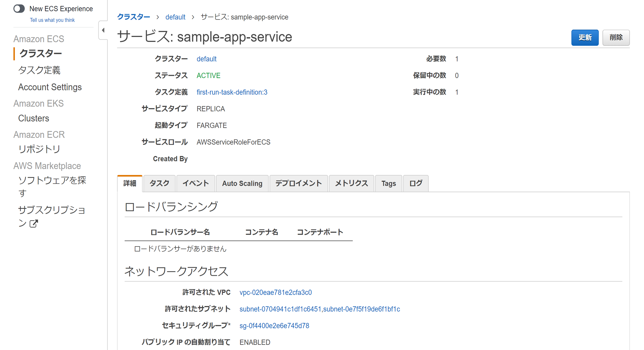Click the external link icon beside サブスクリプション
This screenshot has width=644, height=350.
[34, 223]
